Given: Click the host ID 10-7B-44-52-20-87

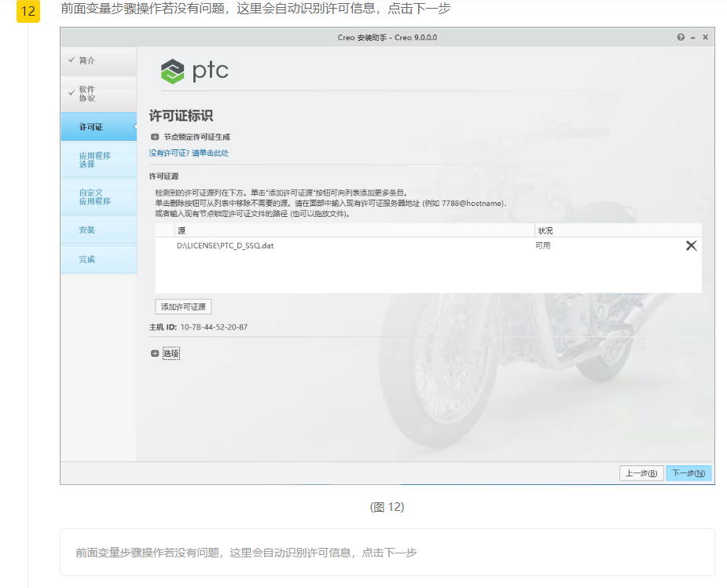Looking at the screenshot, I should [x=214, y=327].
